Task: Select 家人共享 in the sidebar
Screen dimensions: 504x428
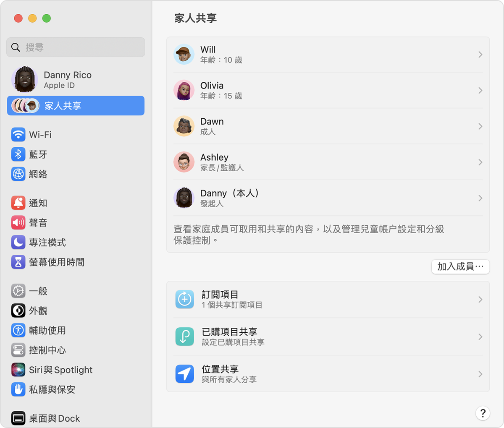Action: tap(76, 106)
